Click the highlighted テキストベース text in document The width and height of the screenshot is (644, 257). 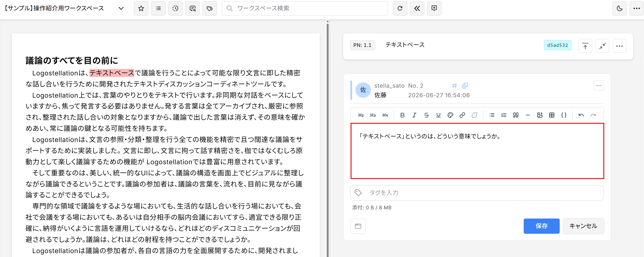point(112,73)
